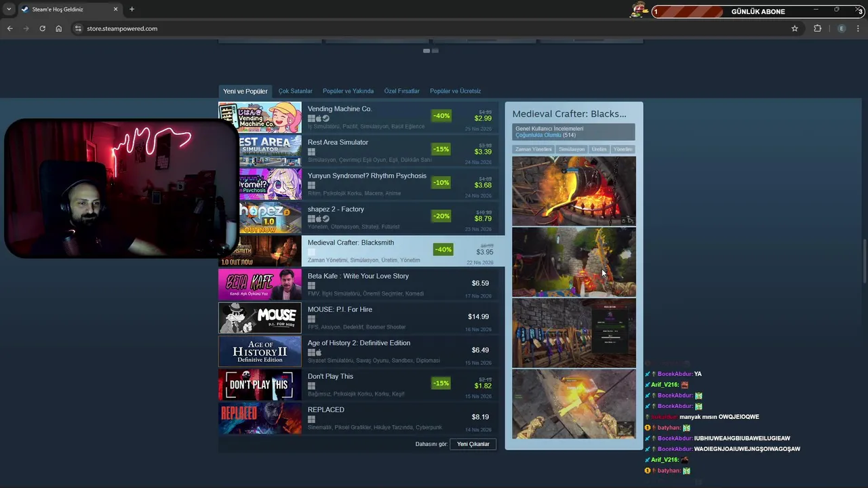Click the Yeni Çıkanlar button
868x488 pixels.
pos(473,444)
